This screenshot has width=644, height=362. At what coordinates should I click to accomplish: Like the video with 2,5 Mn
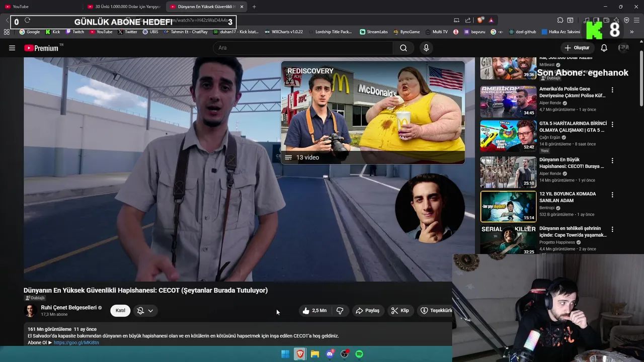(314, 311)
